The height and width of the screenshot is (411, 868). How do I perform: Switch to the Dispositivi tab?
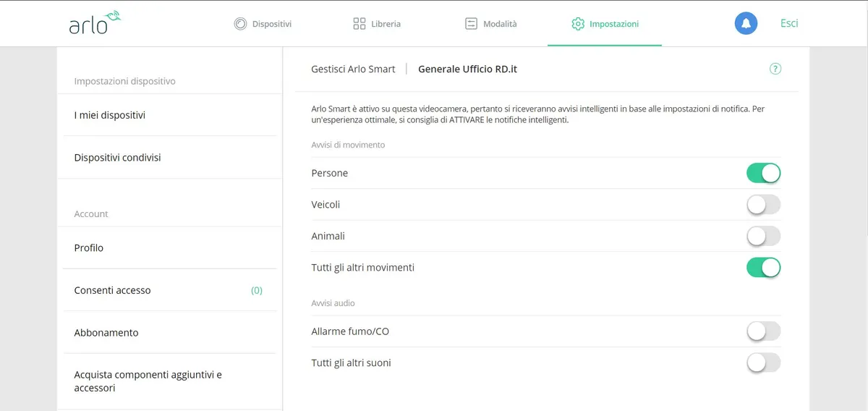[x=263, y=24]
